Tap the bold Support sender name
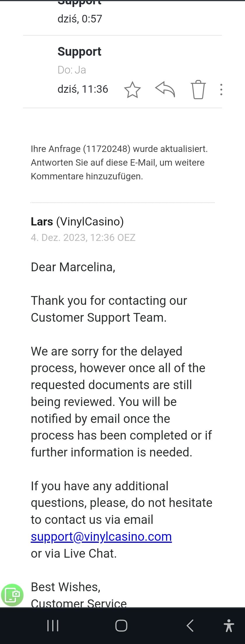The width and height of the screenshot is (245, 644). coord(79,52)
